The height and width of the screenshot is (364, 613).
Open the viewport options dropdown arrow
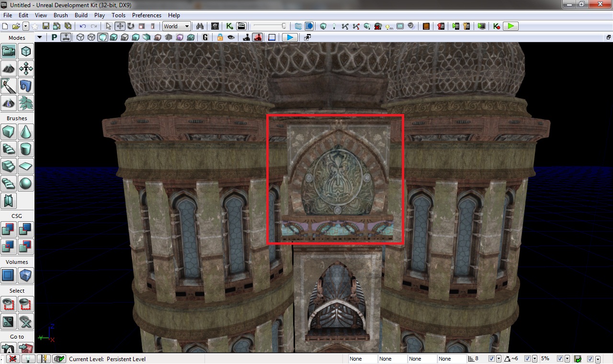[x=39, y=37]
